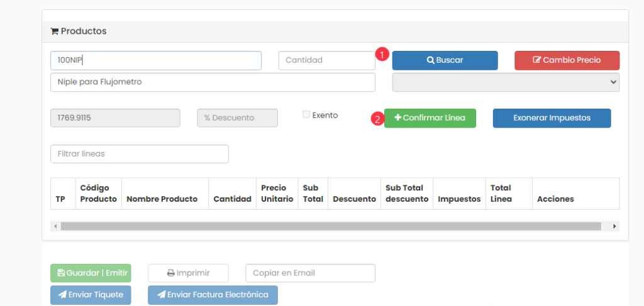Confirm the line with Confirmar Línea
This screenshot has width=644, height=306.
[x=430, y=118]
